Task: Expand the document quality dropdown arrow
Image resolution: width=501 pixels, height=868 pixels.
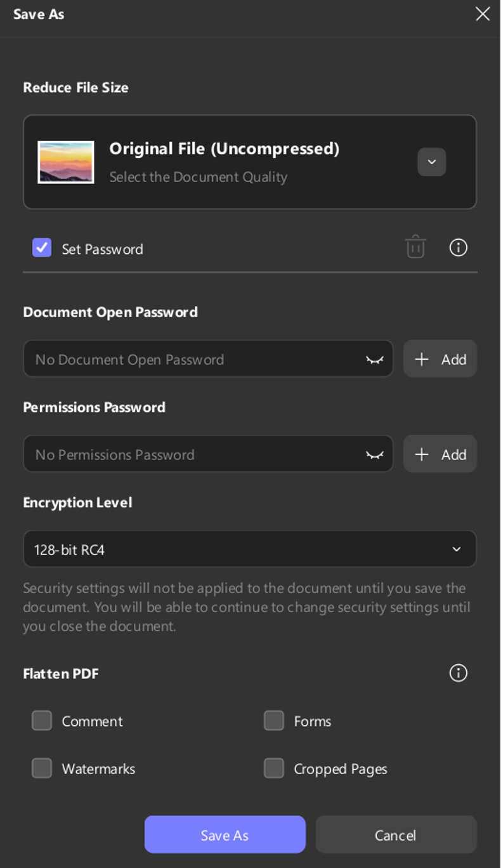Action: click(x=431, y=162)
